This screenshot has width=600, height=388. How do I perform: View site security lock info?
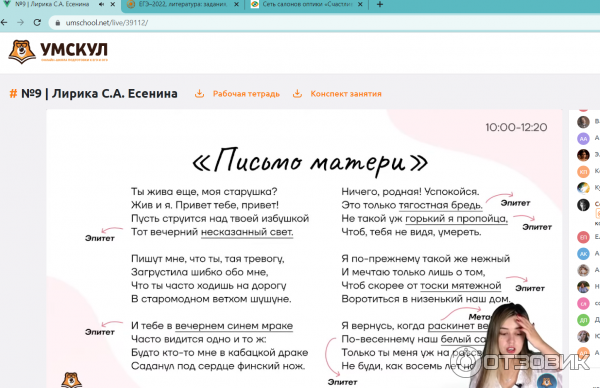[x=58, y=23]
